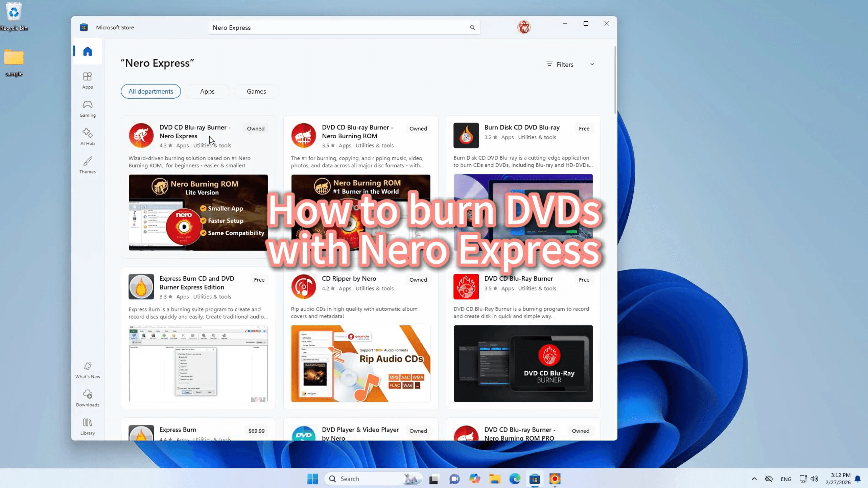Open the AI Hub page
This screenshot has width=868, height=488.
(87, 137)
